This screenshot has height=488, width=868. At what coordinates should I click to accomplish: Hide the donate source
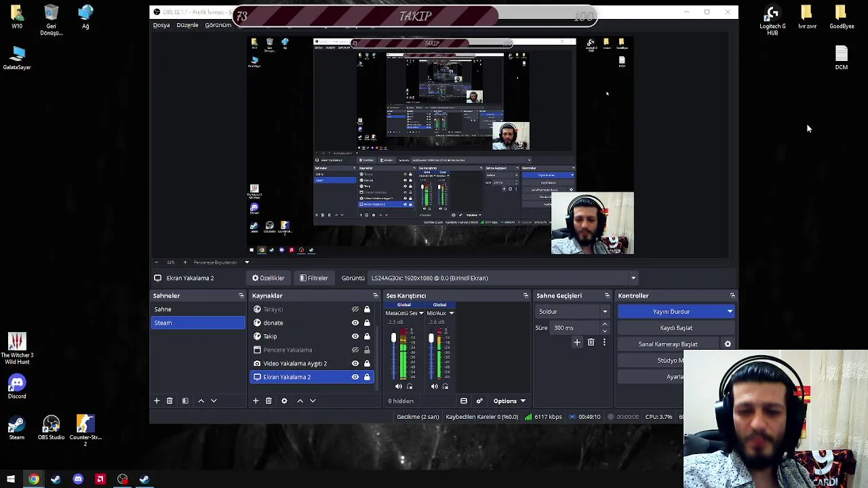(355, 323)
